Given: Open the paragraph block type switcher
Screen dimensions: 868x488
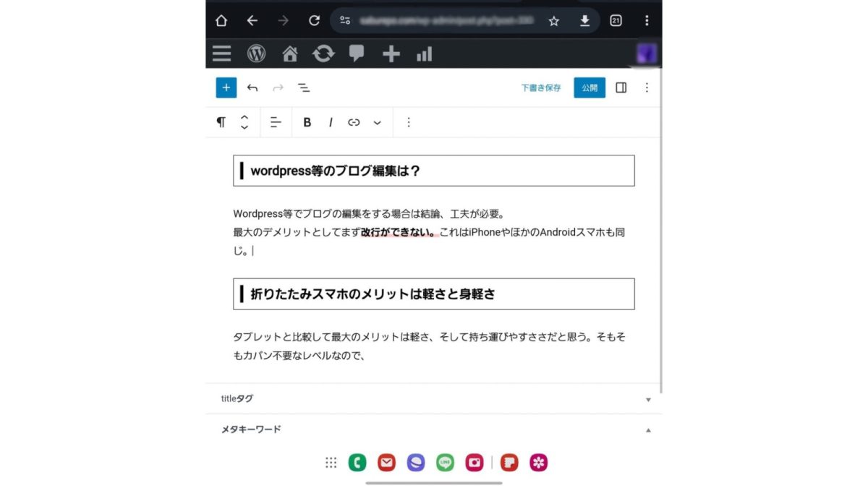Looking at the screenshot, I should pyautogui.click(x=221, y=122).
